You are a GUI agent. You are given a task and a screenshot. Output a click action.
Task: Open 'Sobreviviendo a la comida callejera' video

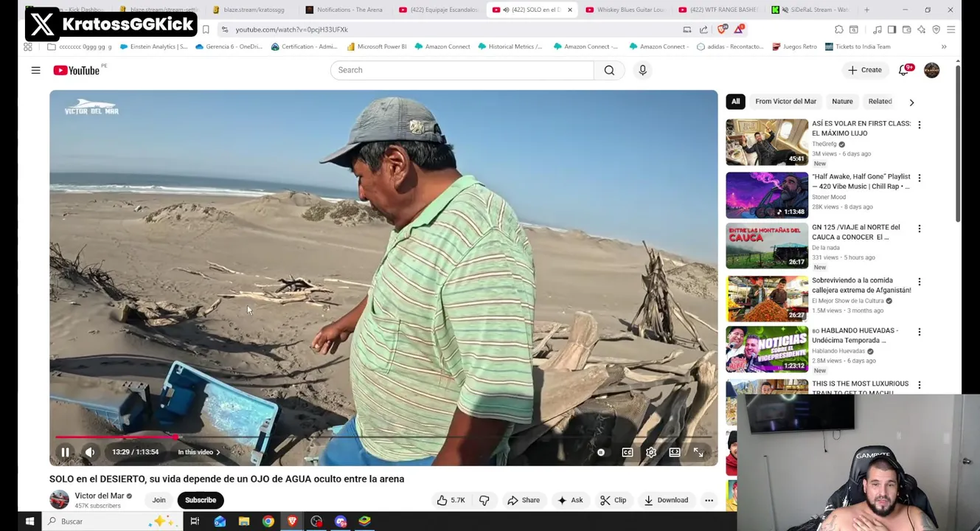[767, 299]
